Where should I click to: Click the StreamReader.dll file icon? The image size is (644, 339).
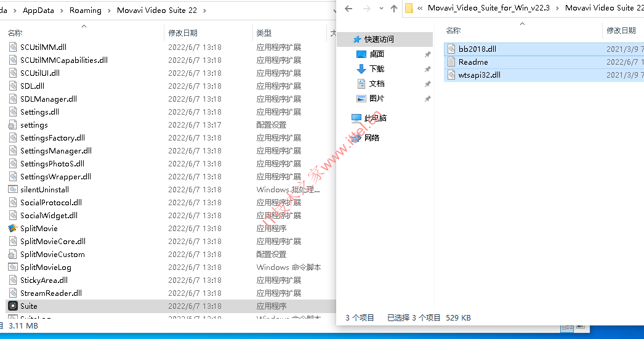(13, 293)
